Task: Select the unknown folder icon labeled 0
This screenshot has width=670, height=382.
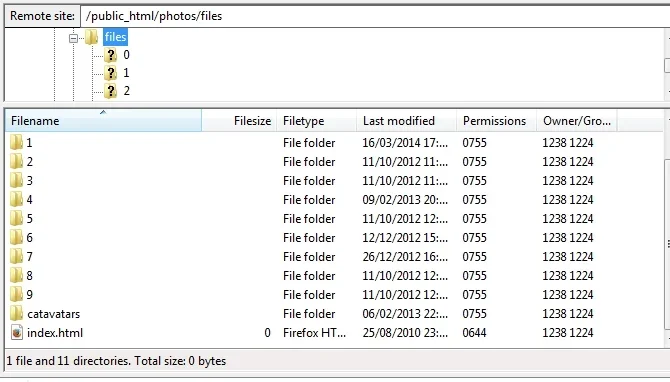Action: [111, 55]
